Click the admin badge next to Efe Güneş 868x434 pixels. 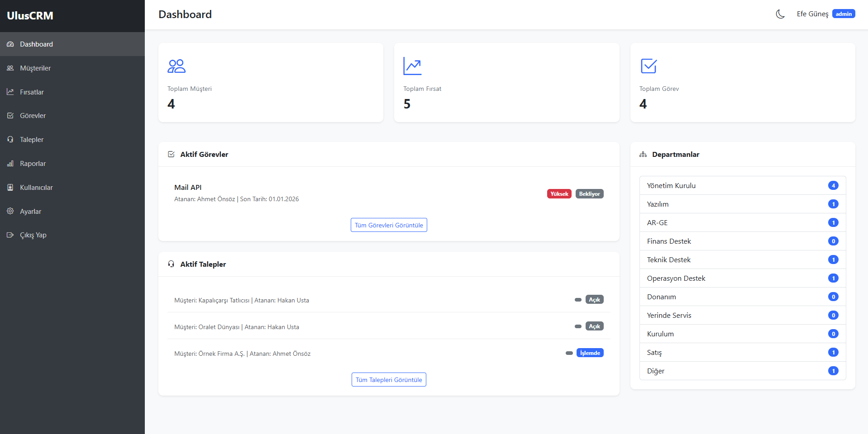click(844, 14)
